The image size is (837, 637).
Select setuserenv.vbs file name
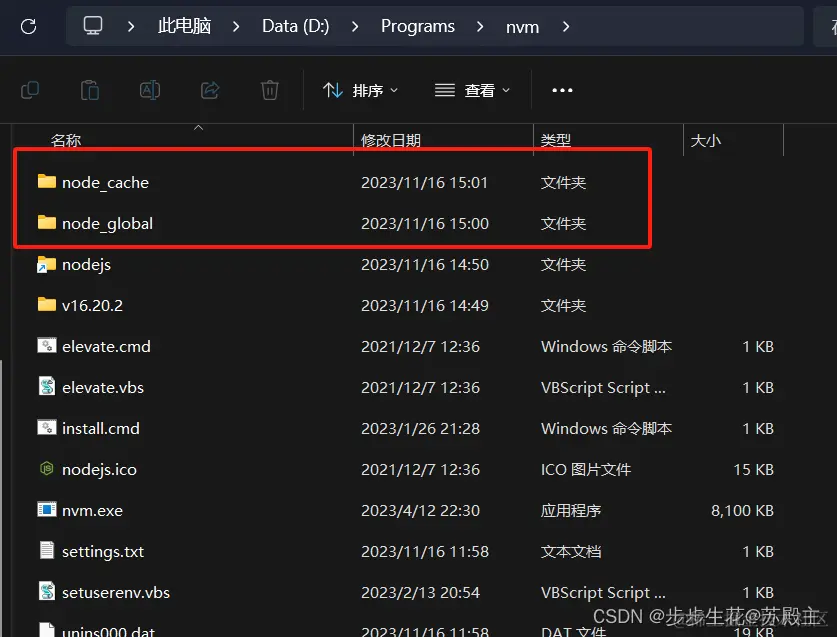pos(116,593)
